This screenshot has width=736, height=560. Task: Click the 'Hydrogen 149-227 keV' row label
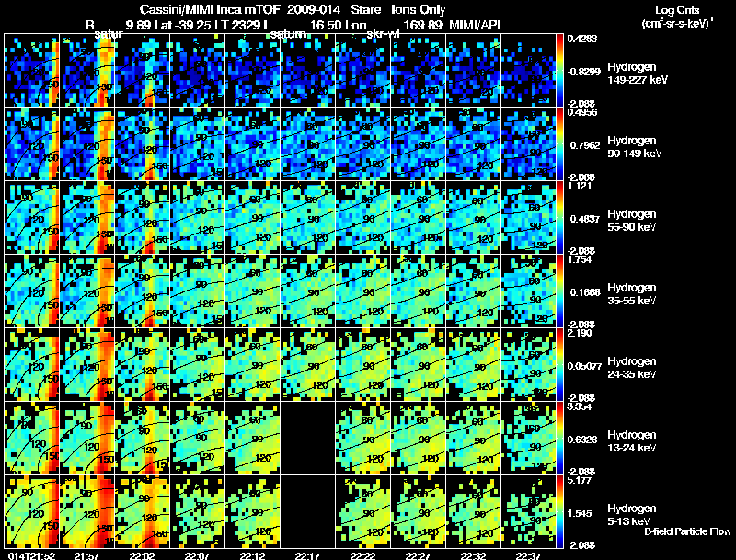638,74
